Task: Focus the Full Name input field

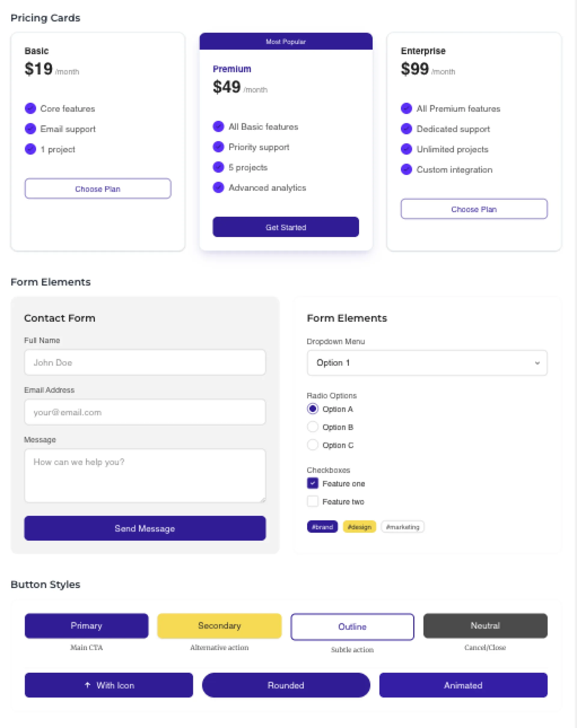Action: [x=145, y=362]
